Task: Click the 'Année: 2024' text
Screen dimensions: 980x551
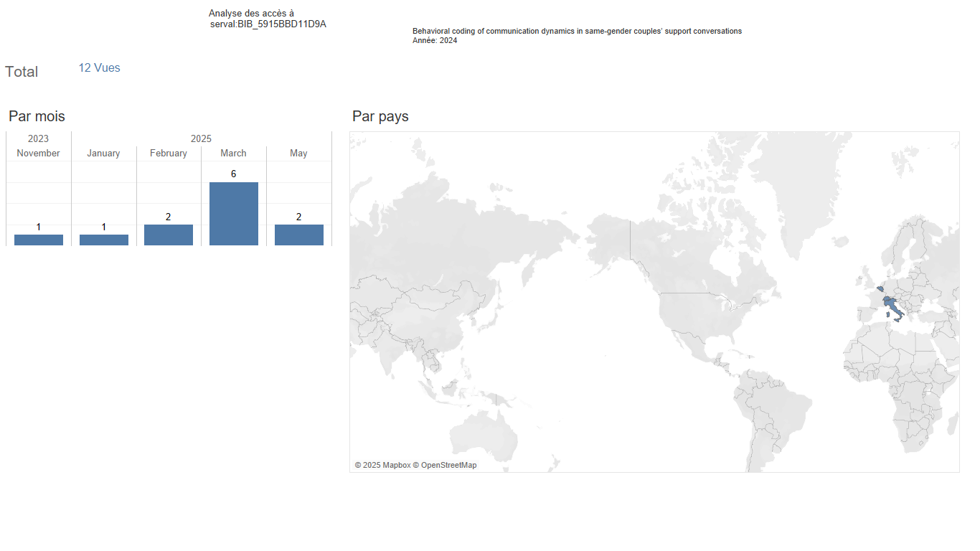Action: [x=435, y=41]
